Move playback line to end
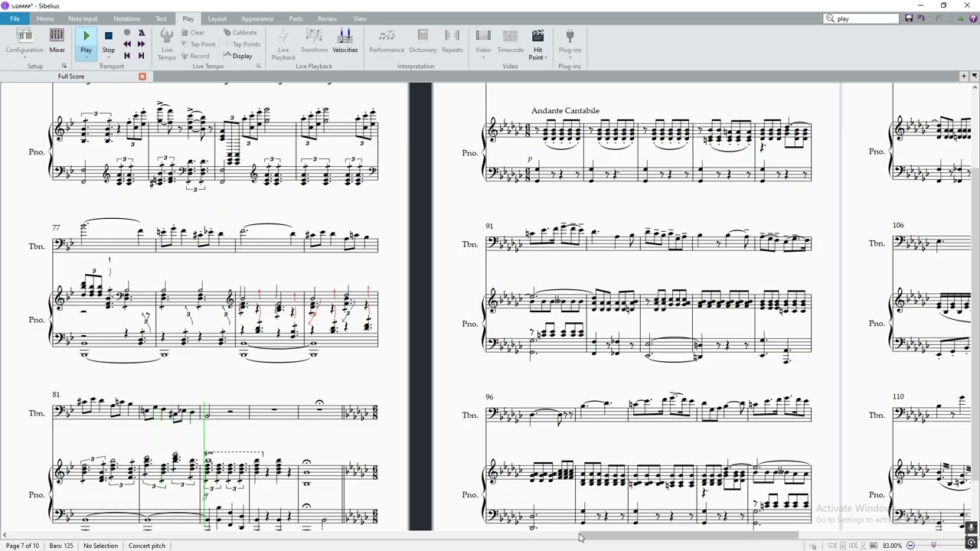The width and height of the screenshot is (980, 551). click(x=141, y=56)
